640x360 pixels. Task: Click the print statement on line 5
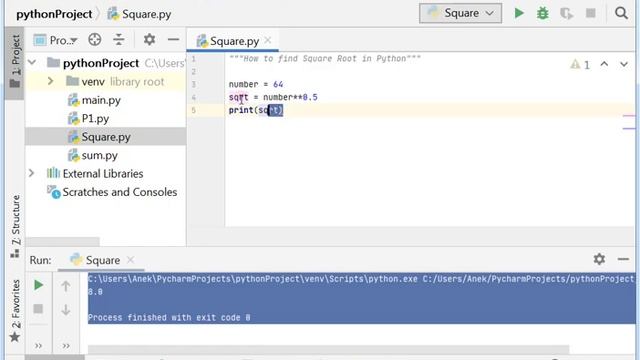[256, 110]
